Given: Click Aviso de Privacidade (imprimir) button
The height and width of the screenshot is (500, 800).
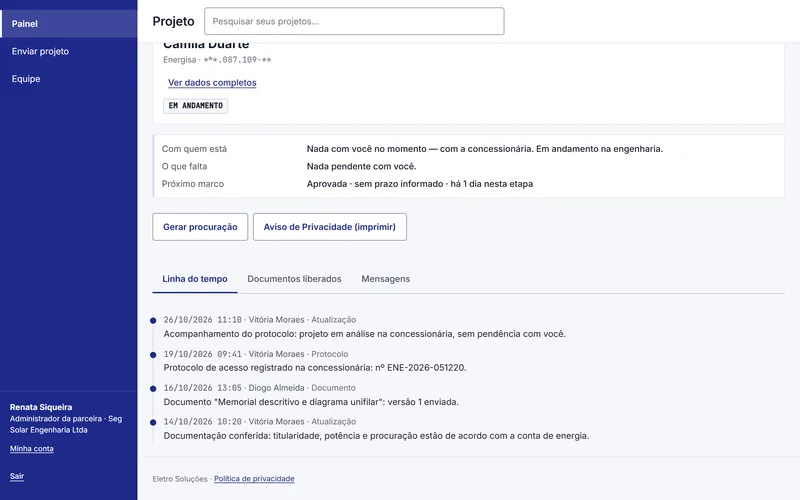Looking at the screenshot, I should click(330, 227).
